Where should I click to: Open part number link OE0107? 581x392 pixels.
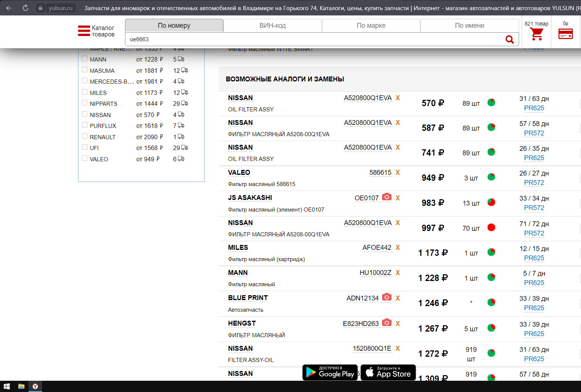367,198
